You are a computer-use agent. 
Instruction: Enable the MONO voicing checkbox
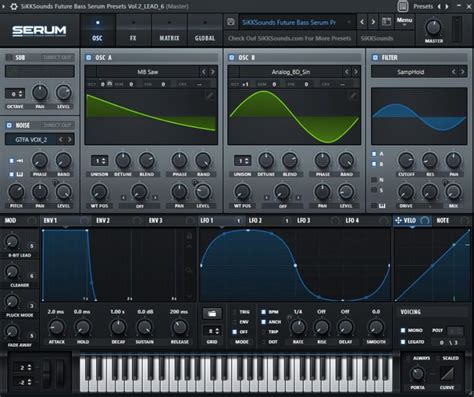point(403,330)
